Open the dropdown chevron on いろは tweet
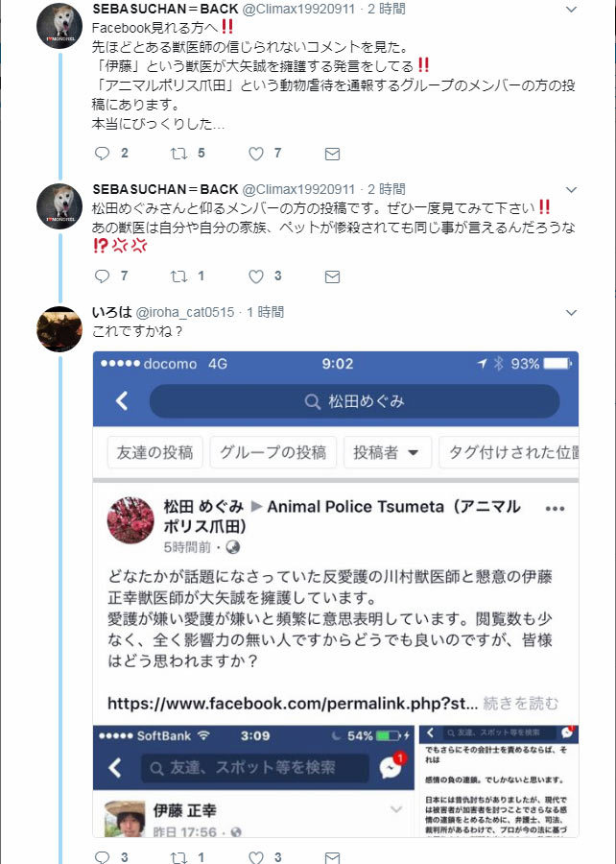The width and height of the screenshot is (616, 864). [572, 312]
